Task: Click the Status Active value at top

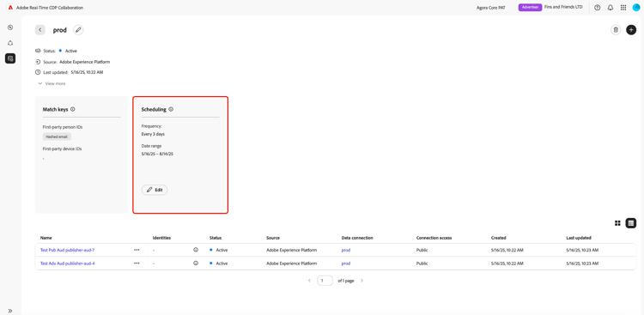Action: tap(70, 51)
